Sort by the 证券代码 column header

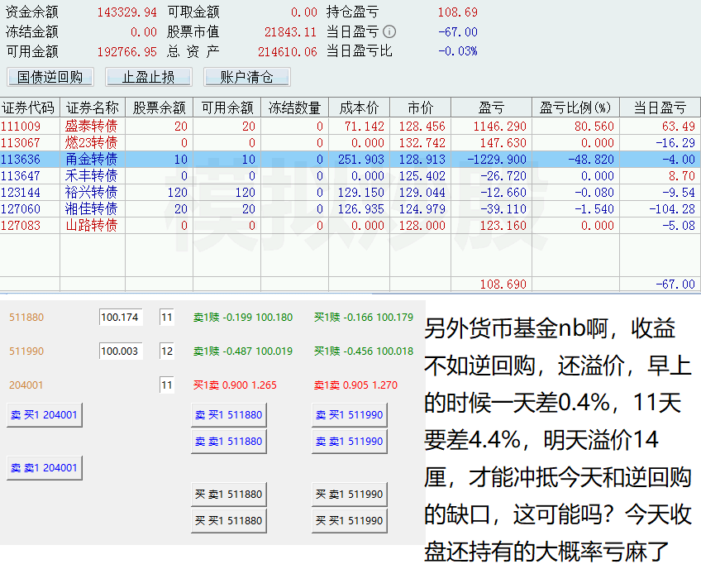click(x=29, y=108)
